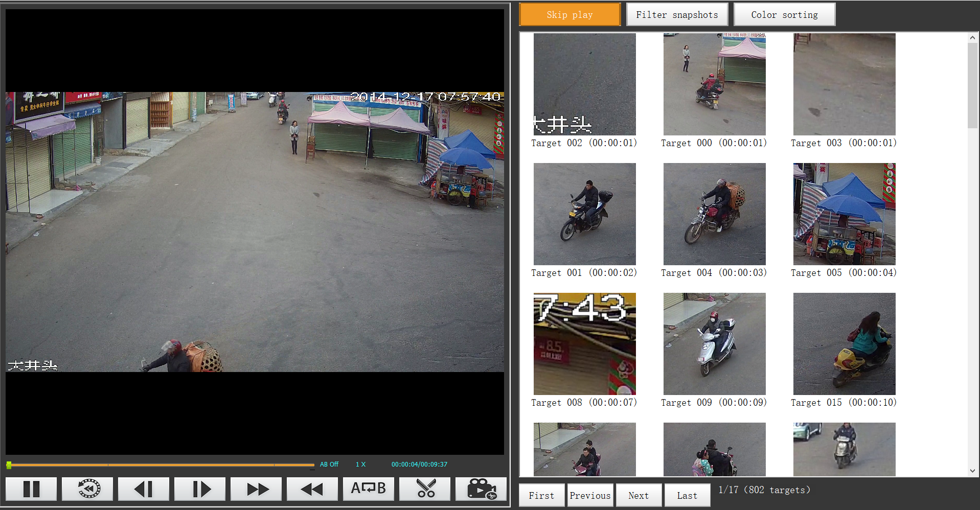Open Filter snapshots options
980x510 pixels.
(677, 15)
